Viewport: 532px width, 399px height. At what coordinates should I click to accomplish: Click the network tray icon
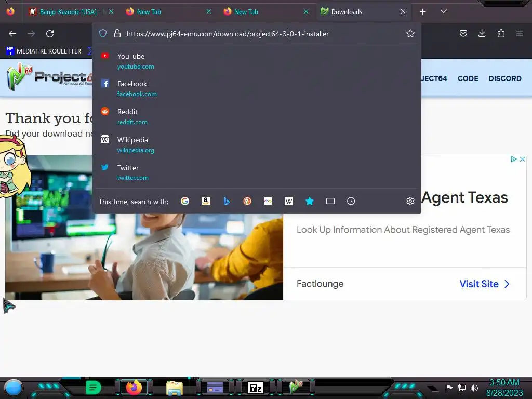click(x=462, y=388)
